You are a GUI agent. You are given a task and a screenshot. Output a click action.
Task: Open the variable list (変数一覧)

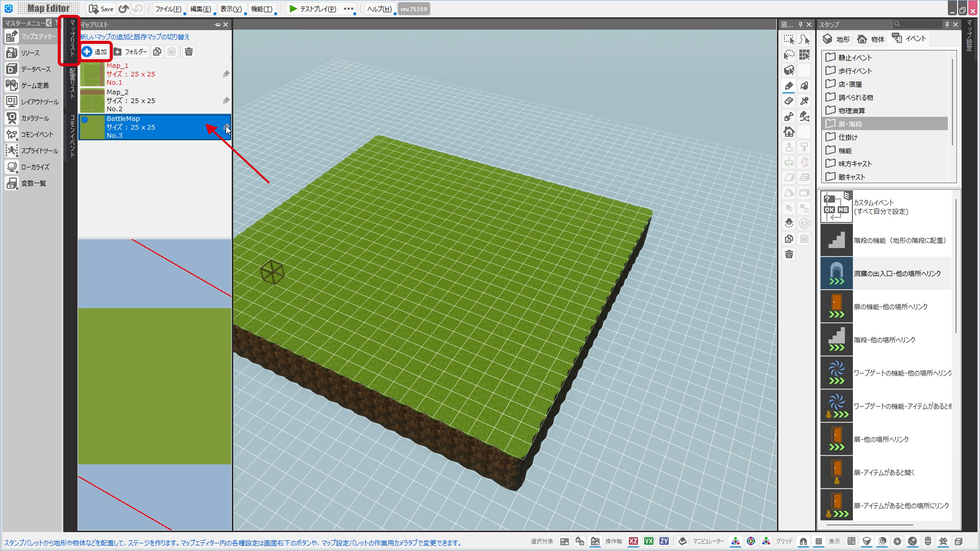[x=31, y=184]
